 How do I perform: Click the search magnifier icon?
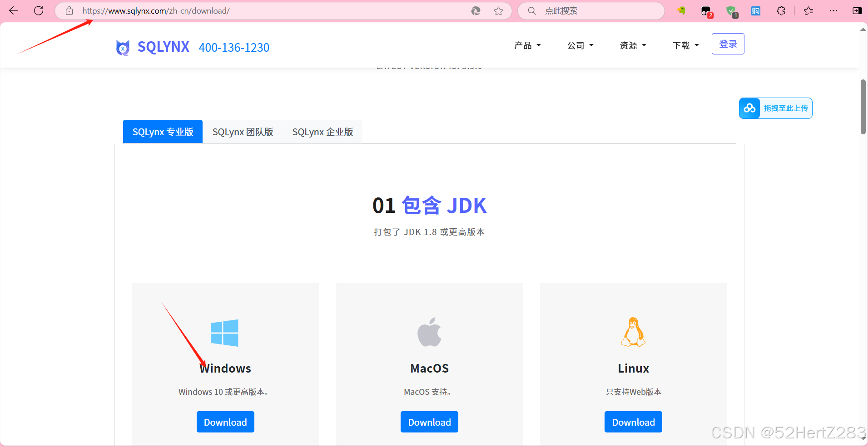(532, 11)
